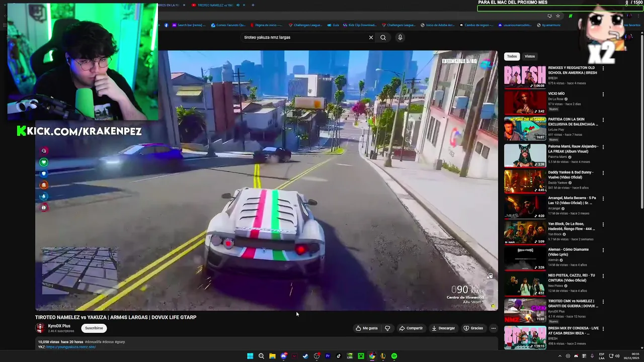Open Adobe Premiere Pro from taskbar
The image size is (644, 362).
(328, 356)
